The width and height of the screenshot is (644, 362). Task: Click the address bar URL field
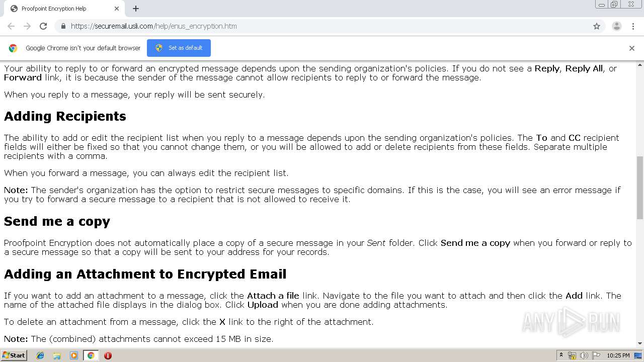[322, 26]
